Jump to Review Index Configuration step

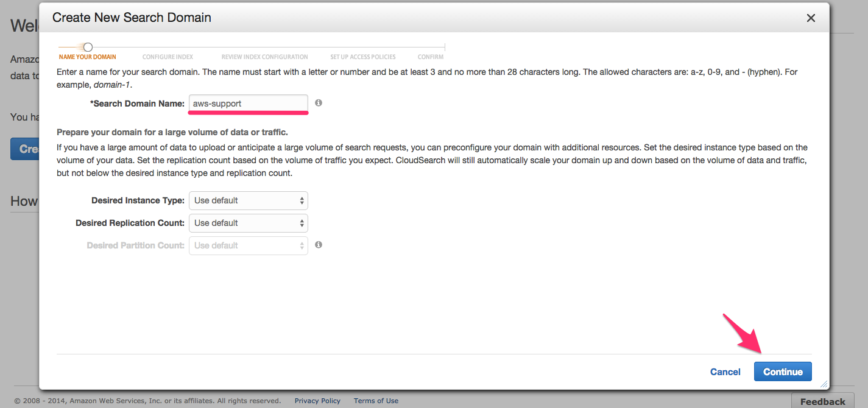pos(264,57)
